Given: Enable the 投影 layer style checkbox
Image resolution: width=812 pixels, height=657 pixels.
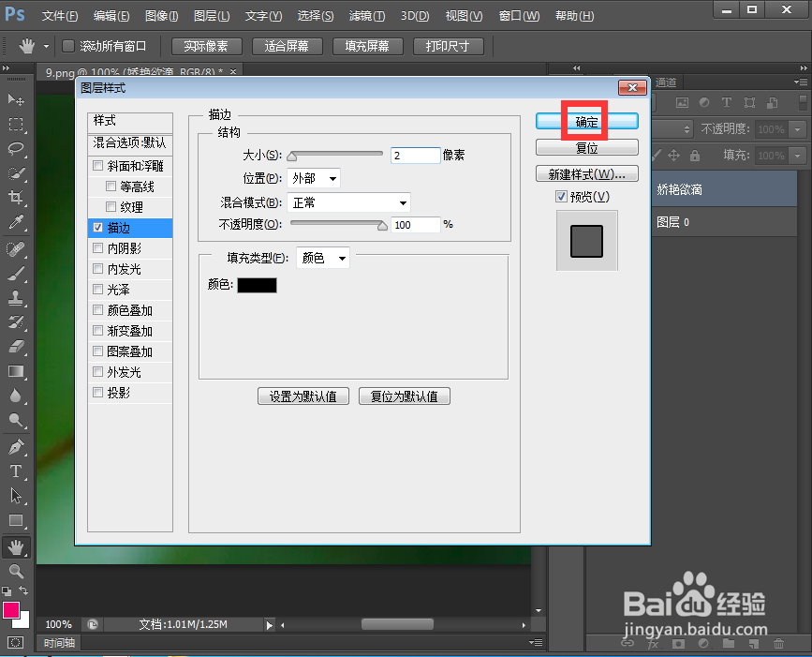Looking at the screenshot, I should [98, 392].
